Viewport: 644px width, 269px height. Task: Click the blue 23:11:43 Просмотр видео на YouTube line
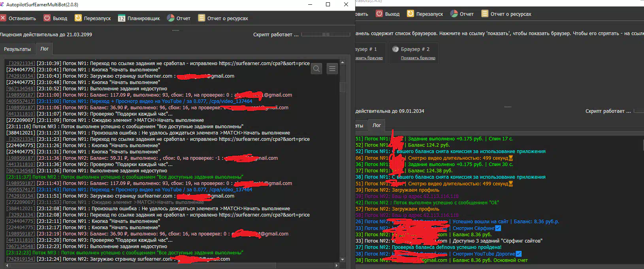click(129, 189)
